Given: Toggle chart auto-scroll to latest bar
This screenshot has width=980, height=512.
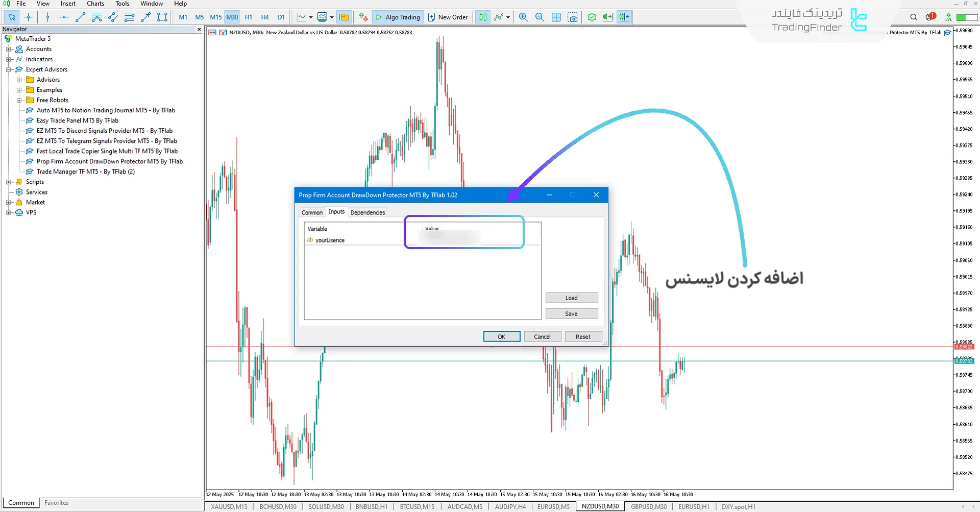Looking at the screenshot, I should tap(608, 17).
